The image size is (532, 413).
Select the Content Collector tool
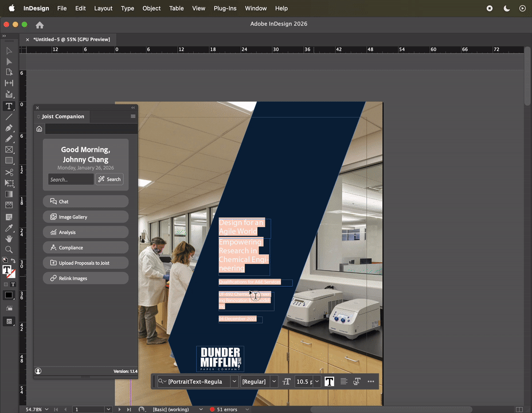9,94
